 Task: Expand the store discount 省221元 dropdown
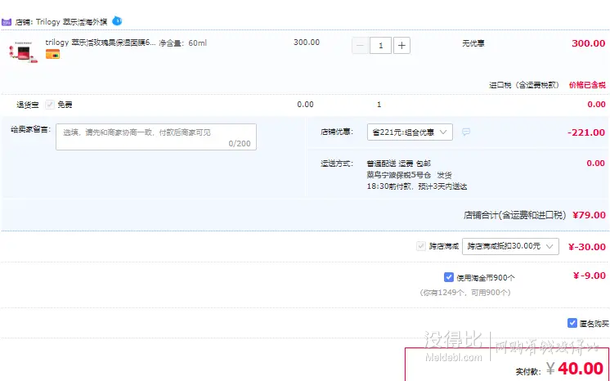(410, 132)
